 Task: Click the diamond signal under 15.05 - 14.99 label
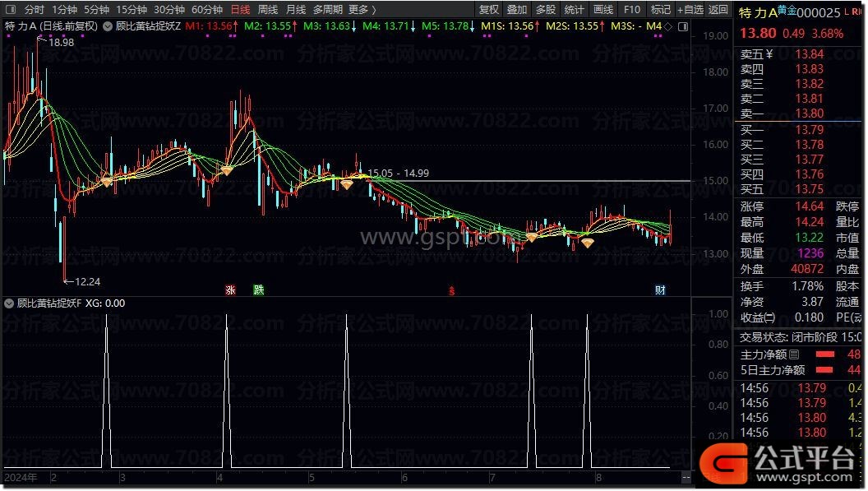pyautogui.click(x=347, y=184)
